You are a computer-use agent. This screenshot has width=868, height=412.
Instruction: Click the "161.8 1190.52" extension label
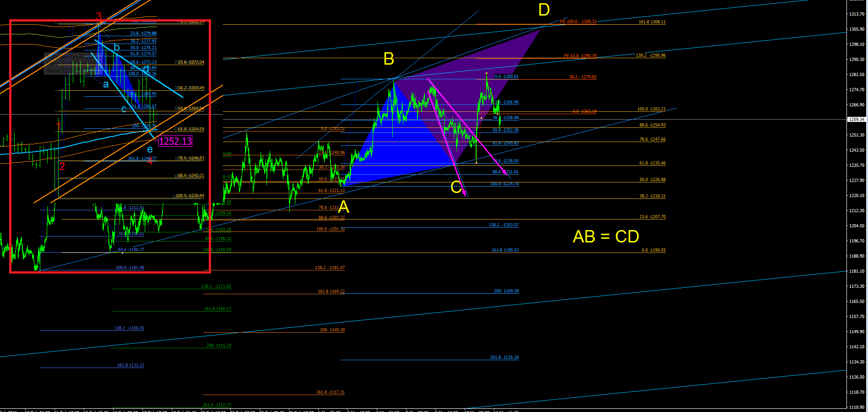tap(505, 250)
